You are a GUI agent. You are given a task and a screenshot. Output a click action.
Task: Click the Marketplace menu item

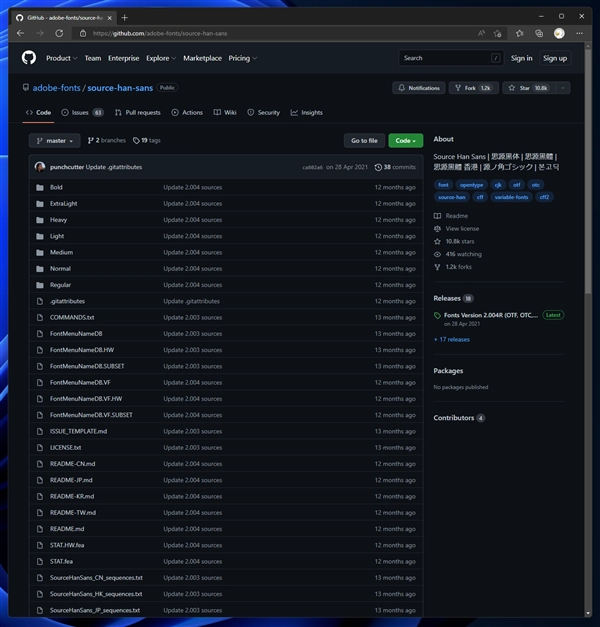pos(202,58)
